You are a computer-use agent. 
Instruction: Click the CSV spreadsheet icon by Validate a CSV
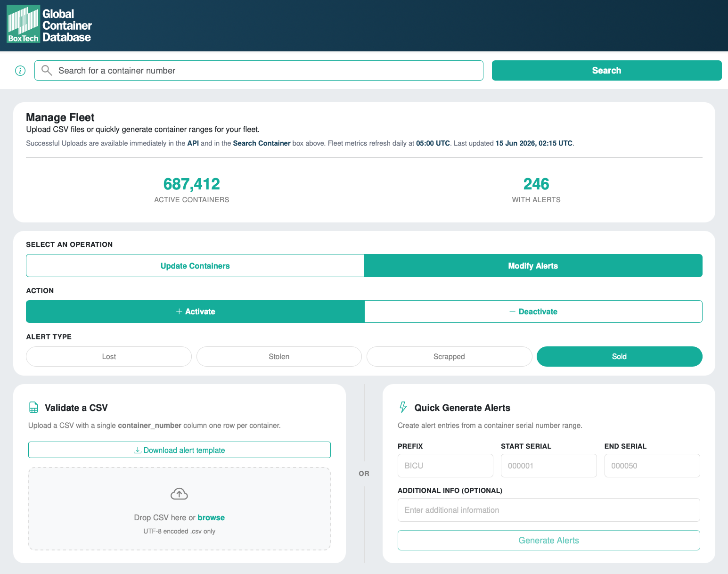click(34, 408)
